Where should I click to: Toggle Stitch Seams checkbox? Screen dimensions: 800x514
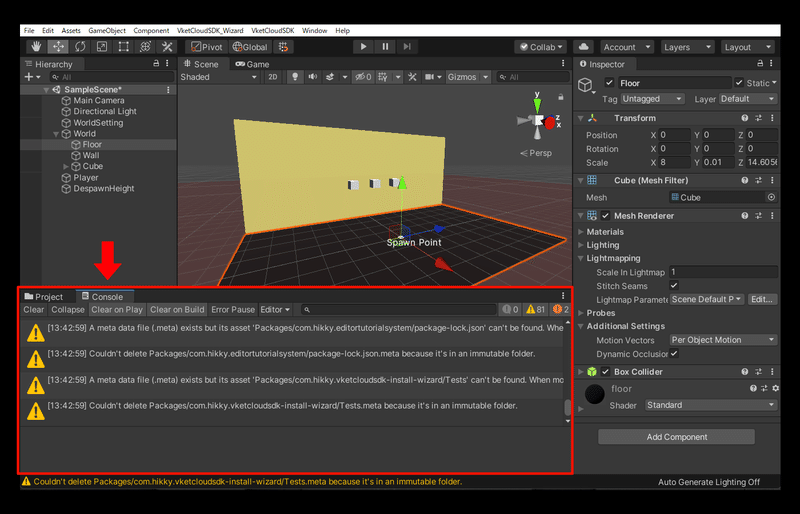coord(674,285)
